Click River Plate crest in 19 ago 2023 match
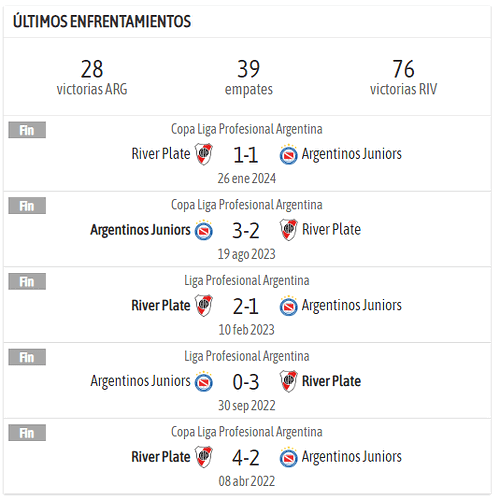500x500 pixels. pyautogui.click(x=288, y=230)
